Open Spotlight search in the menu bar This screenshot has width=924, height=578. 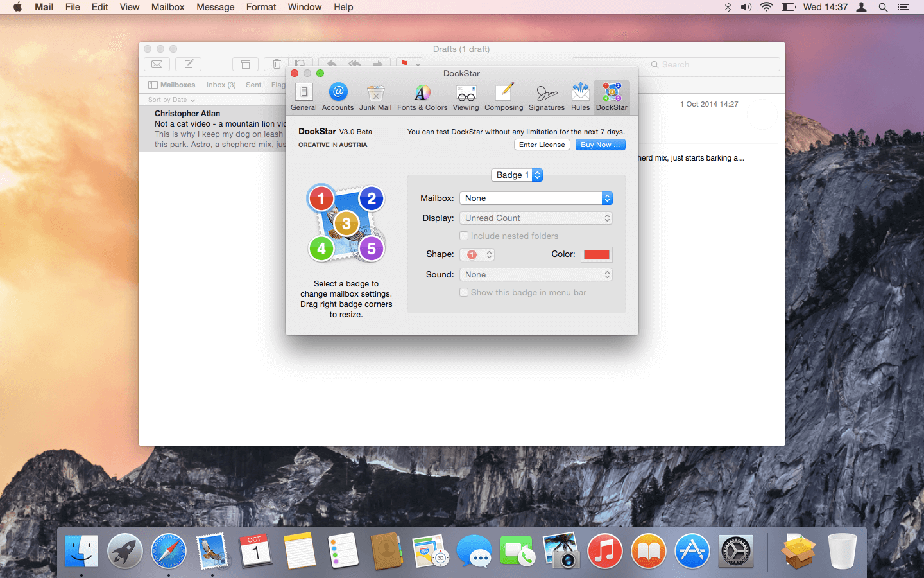point(883,7)
